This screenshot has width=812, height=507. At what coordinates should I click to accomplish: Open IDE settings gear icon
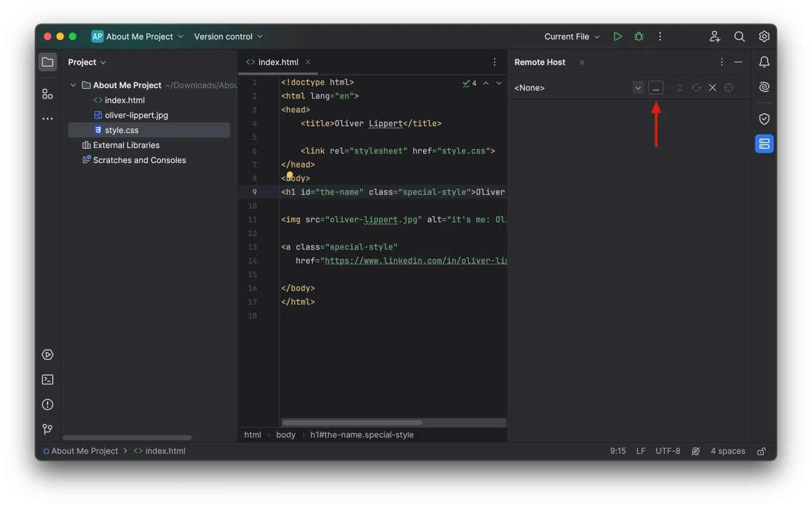coord(765,36)
